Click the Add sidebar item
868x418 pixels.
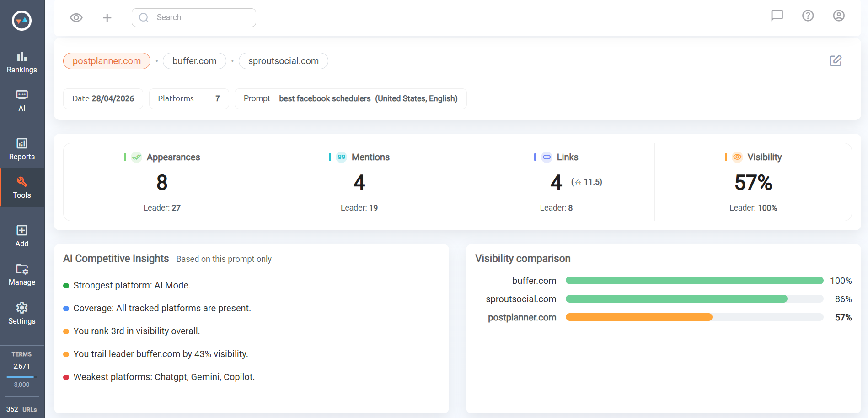tap(22, 236)
